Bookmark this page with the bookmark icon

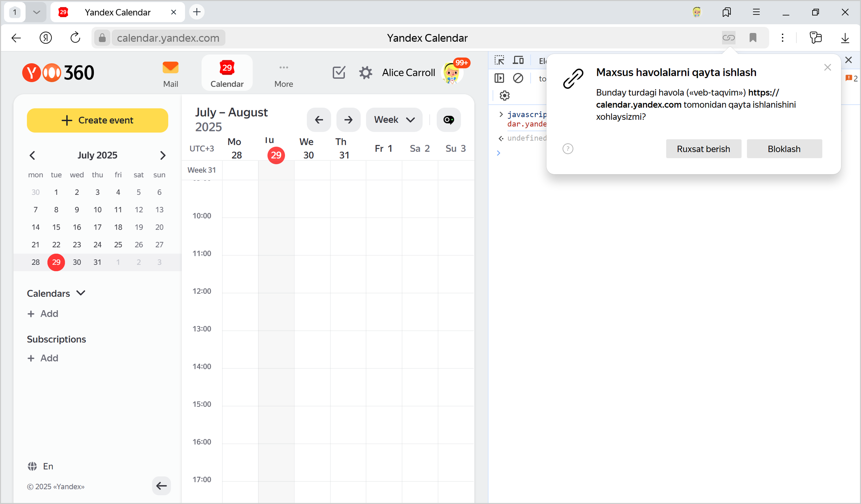point(753,38)
